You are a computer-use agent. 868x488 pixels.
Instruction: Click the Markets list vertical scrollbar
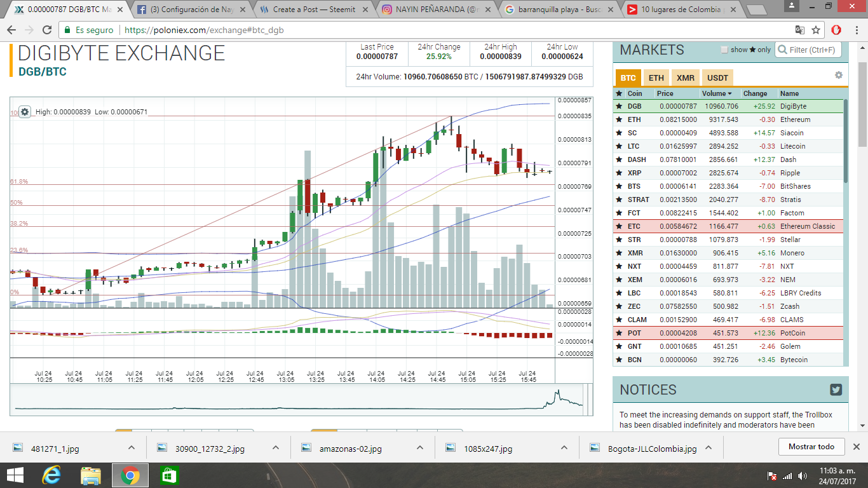pos(846,141)
